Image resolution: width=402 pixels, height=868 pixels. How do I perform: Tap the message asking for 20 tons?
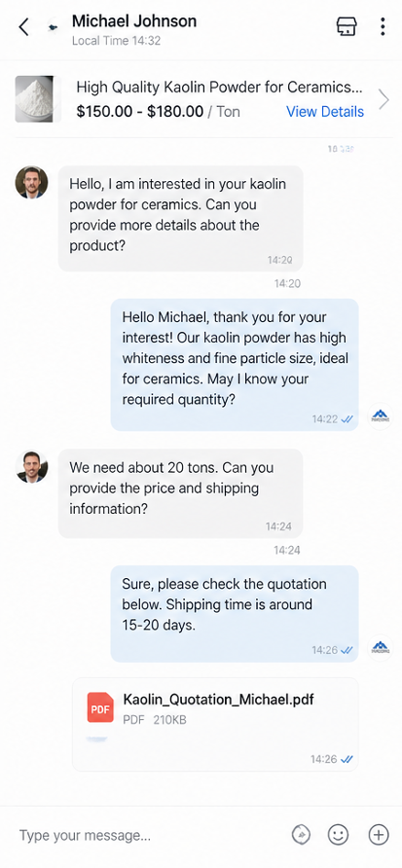coord(180,493)
